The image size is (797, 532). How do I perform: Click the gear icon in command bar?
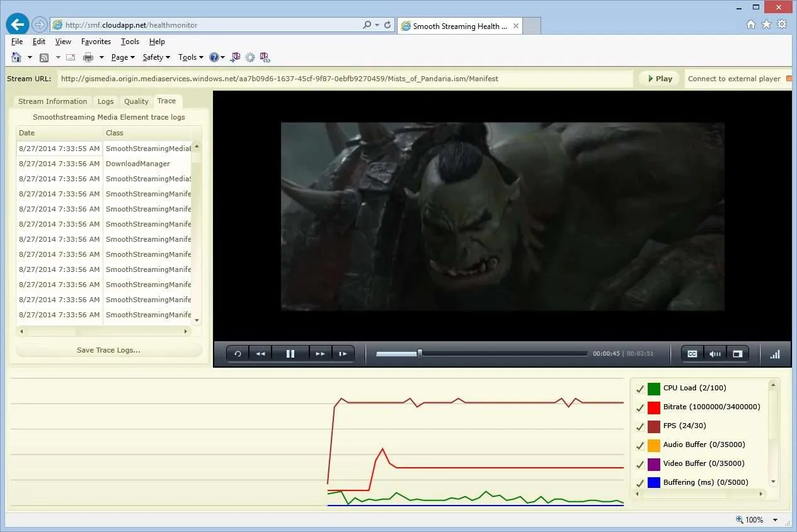[x=250, y=57]
